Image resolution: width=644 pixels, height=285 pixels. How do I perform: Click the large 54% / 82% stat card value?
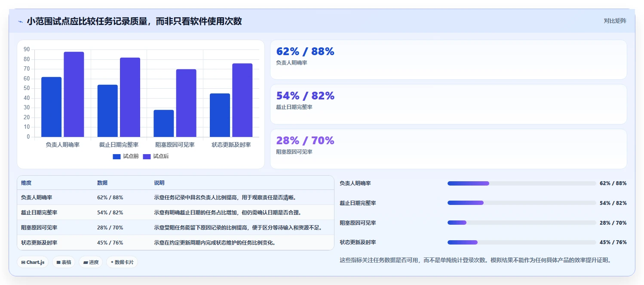click(305, 96)
